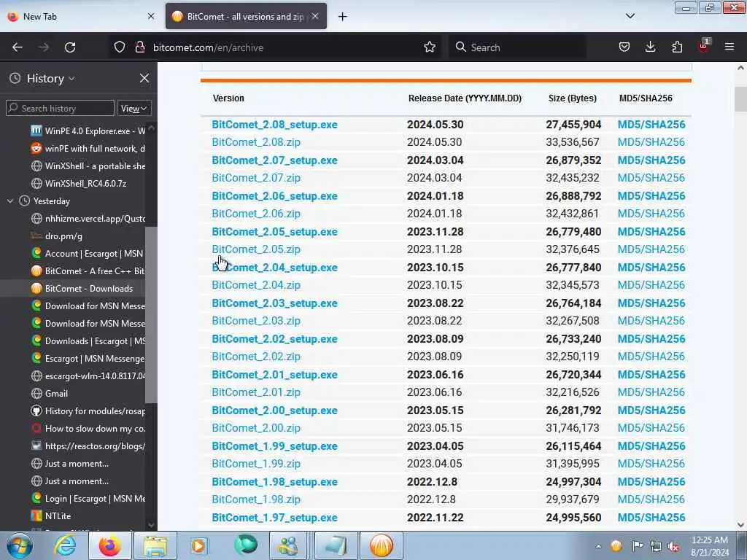This screenshot has height=560, width=747.
Task: Open Windows Media Player from the taskbar
Action: point(199,545)
